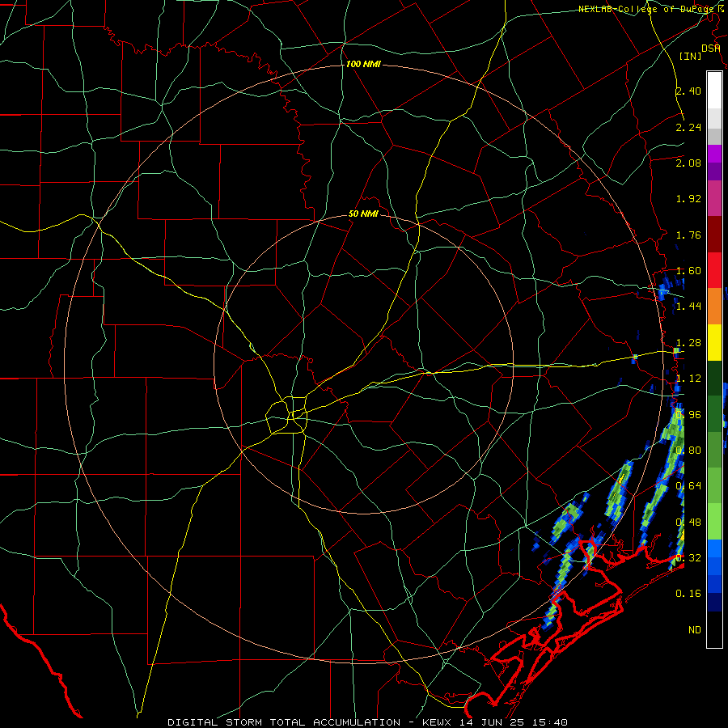Image resolution: width=728 pixels, height=728 pixels.
Task: Click the KEWX station identifier
Action: pyautogui.click(x=438, y=722)
